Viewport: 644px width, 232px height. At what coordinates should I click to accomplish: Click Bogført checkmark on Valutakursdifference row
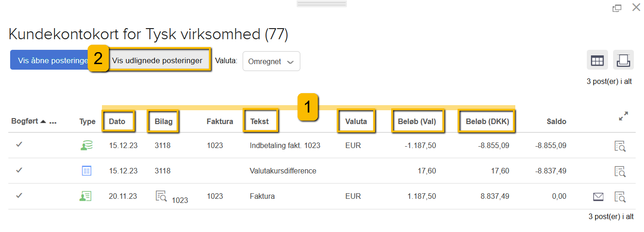tap(19, 170)
